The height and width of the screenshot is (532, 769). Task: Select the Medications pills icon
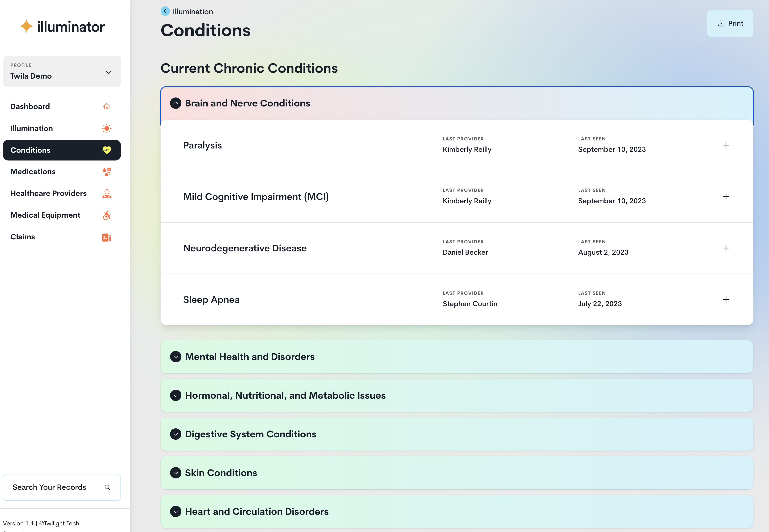[x=107, y=172]
